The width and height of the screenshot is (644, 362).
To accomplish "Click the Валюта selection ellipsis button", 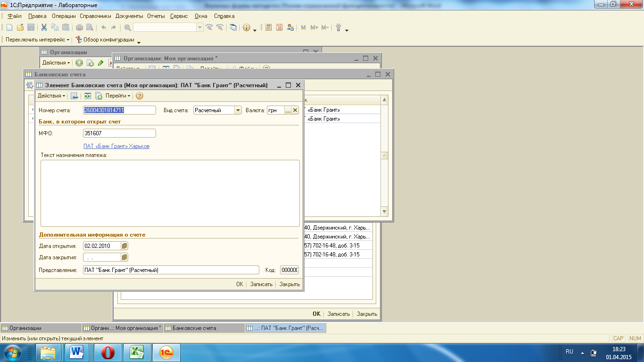I will [288, 110].
